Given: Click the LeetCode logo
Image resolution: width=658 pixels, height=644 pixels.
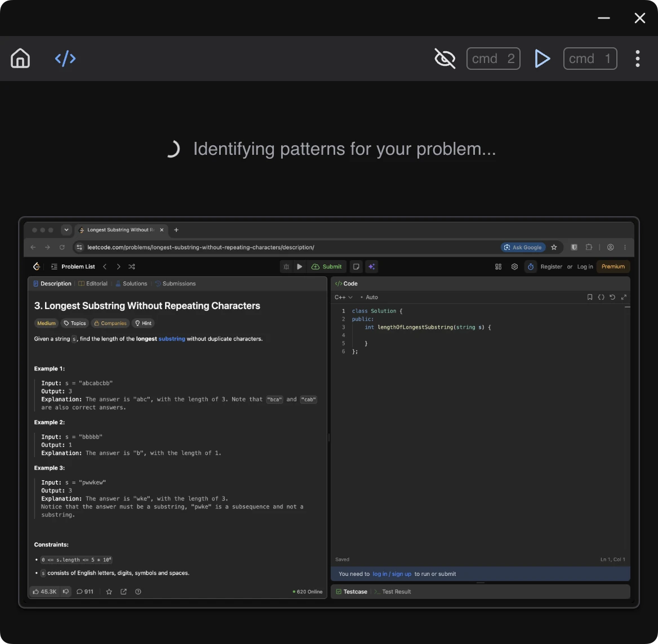Looking at the screenshot, I should tap(37, 267).
